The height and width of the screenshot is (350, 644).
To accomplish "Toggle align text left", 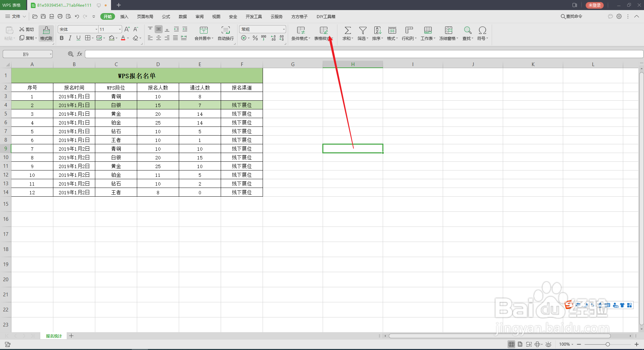I will (x=150, y=38).
